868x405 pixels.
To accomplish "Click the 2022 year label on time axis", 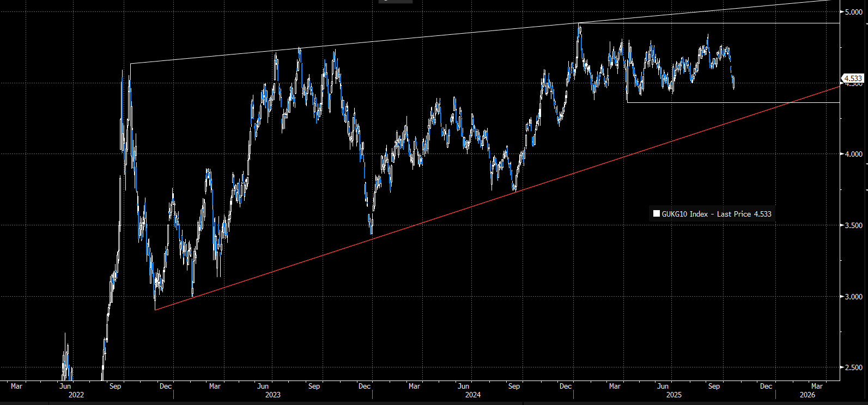I will pyautogui.click(x=76, y=395).
